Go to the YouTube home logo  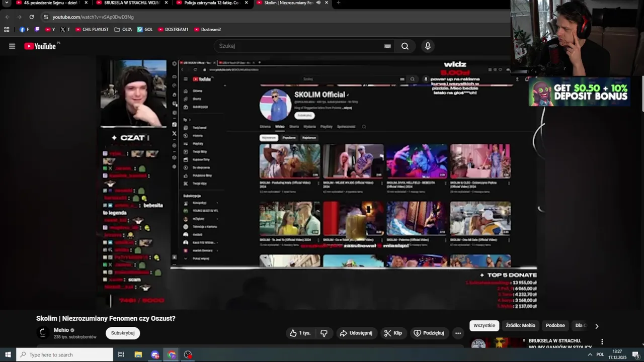tap(40, 46)
